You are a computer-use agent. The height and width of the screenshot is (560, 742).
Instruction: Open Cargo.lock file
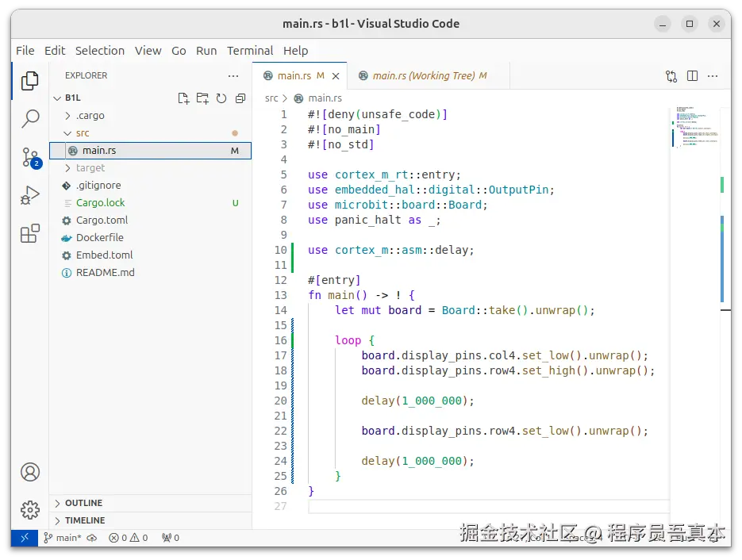[151, 203]
